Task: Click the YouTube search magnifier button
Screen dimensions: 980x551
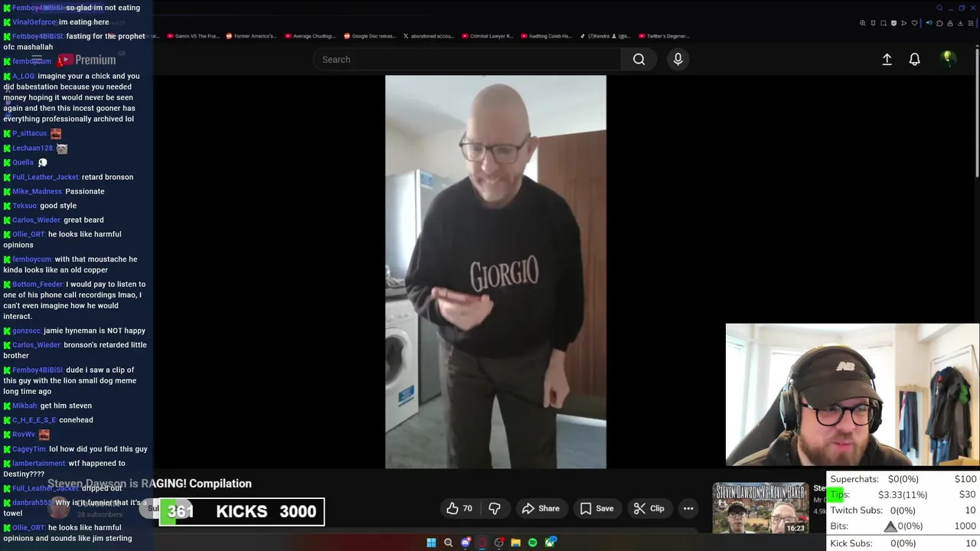Action: pyautogui.click(x=639, y=60)
